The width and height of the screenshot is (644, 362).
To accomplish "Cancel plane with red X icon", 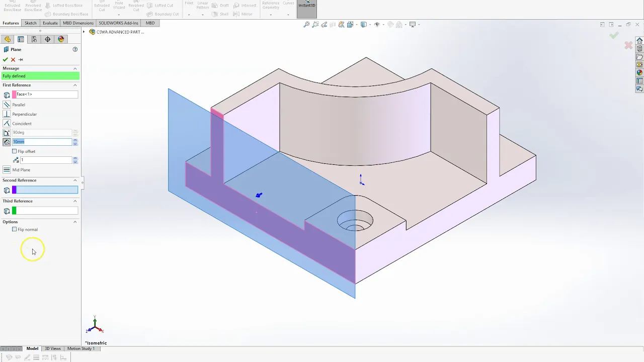I will click(13, 59).
